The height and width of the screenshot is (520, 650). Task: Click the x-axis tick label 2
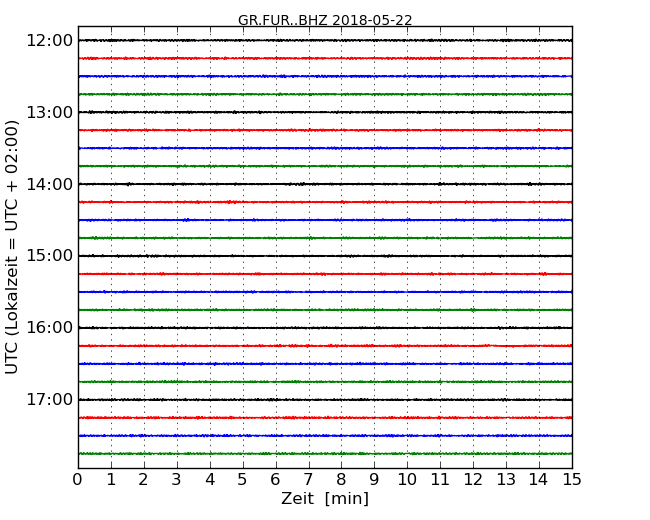tap(143, 480)
